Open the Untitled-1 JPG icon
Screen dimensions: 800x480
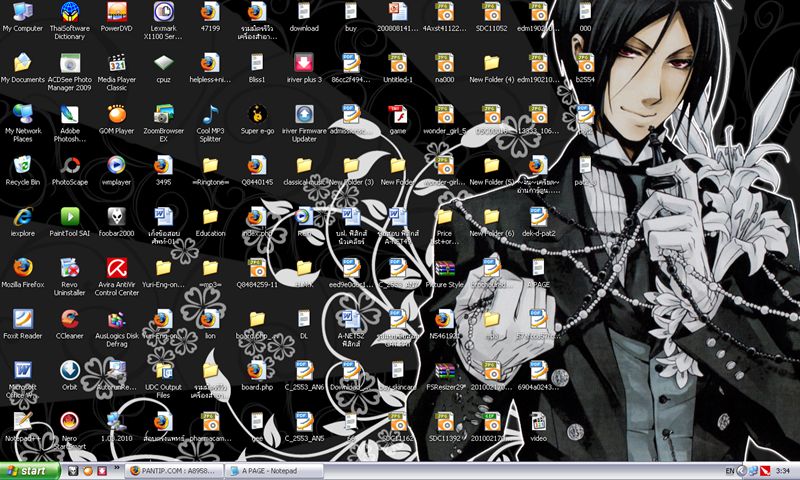coord(398,63)
